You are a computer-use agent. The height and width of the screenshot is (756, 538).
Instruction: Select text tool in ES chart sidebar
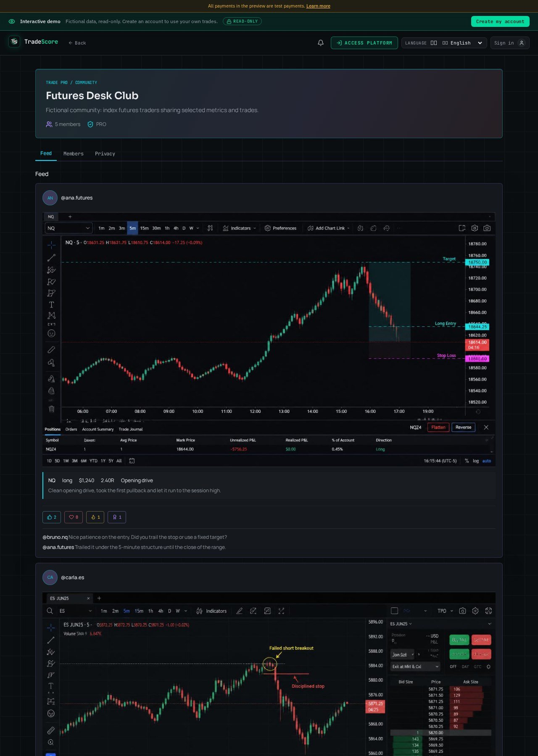pyautogui.click(x=51, y=685)
